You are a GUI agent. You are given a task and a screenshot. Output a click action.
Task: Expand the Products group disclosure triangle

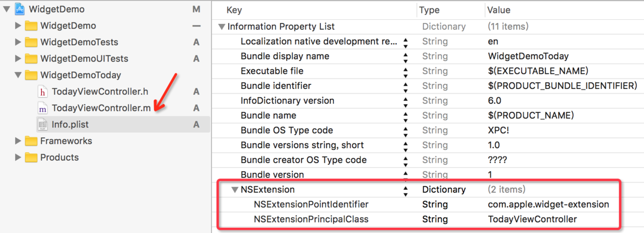18,158
